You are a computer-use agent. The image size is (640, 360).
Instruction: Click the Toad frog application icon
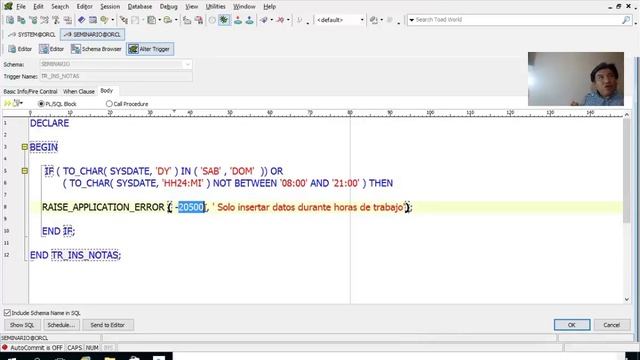coord(8,6)
